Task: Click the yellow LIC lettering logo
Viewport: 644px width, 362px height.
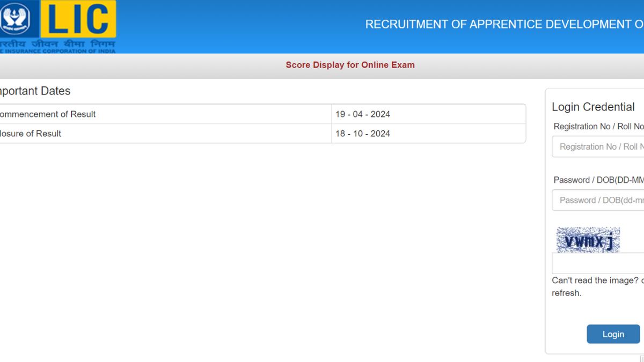Action: click(x=78, y=19)
